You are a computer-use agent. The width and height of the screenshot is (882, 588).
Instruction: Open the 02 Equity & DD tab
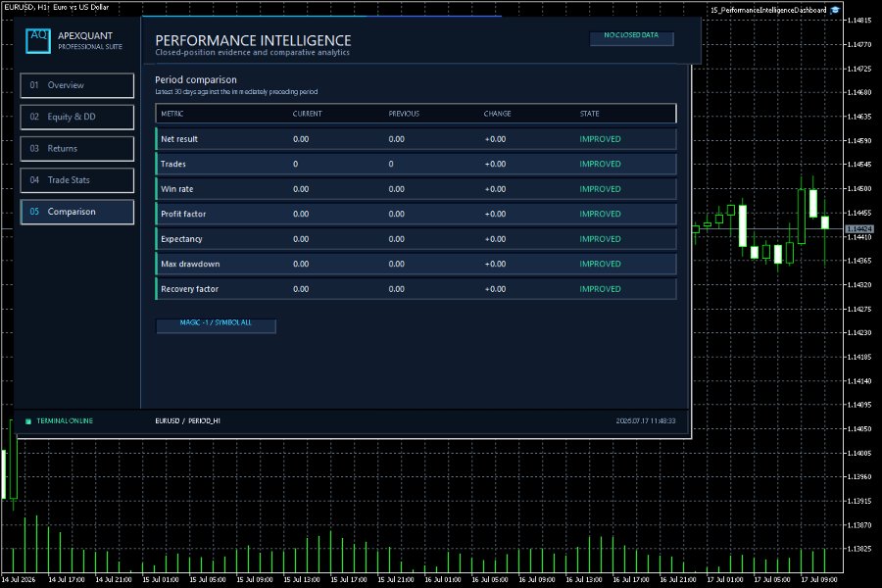(77, 117)
